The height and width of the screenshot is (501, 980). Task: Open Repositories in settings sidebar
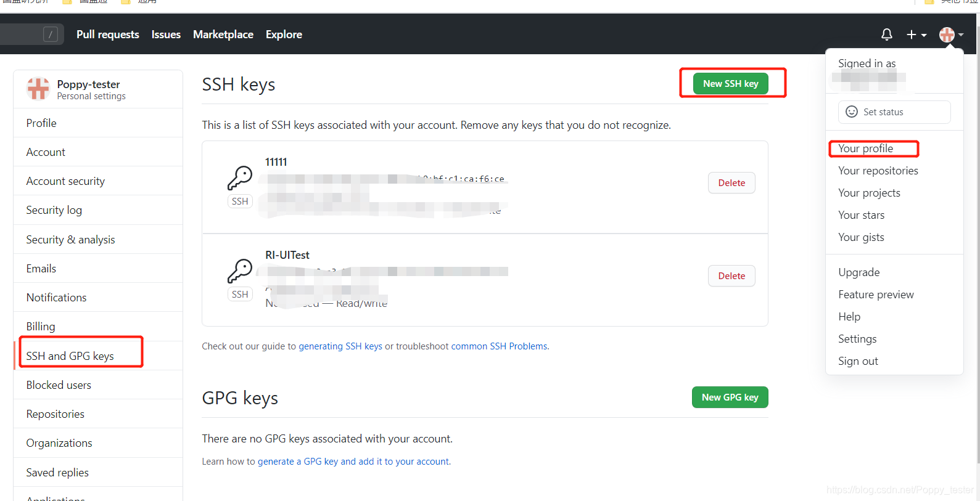pyautogui.click(x=98, y=414)
